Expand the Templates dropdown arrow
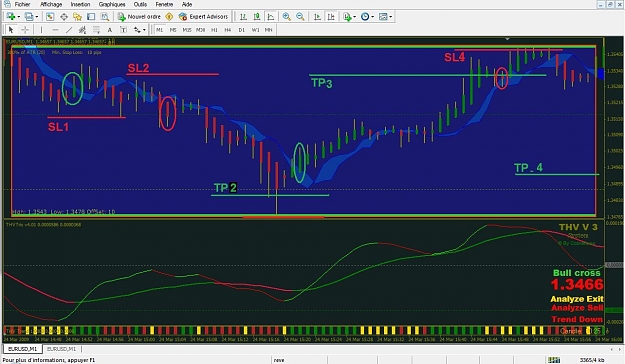The image size is (625, 364). [x=391, y=17]
